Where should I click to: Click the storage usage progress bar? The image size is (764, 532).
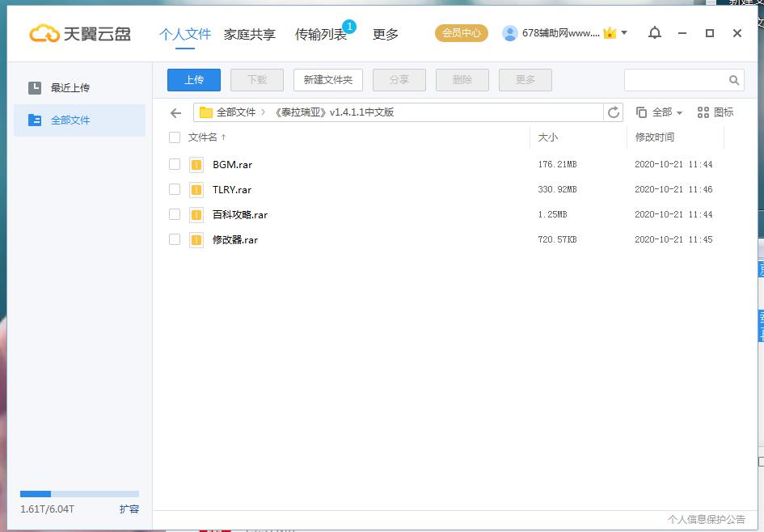79,494
